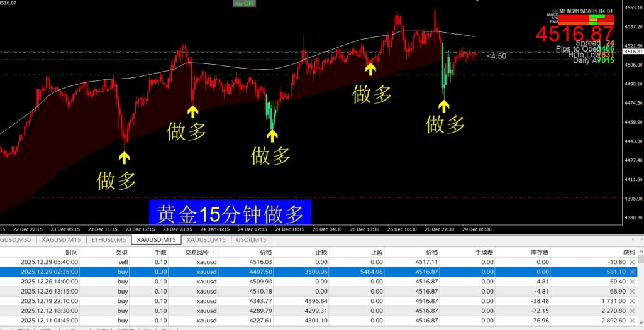Click the blue 黄金15分钟做多 banner
The height and width of the screenshot is (330, 644).
coord(230,214)
